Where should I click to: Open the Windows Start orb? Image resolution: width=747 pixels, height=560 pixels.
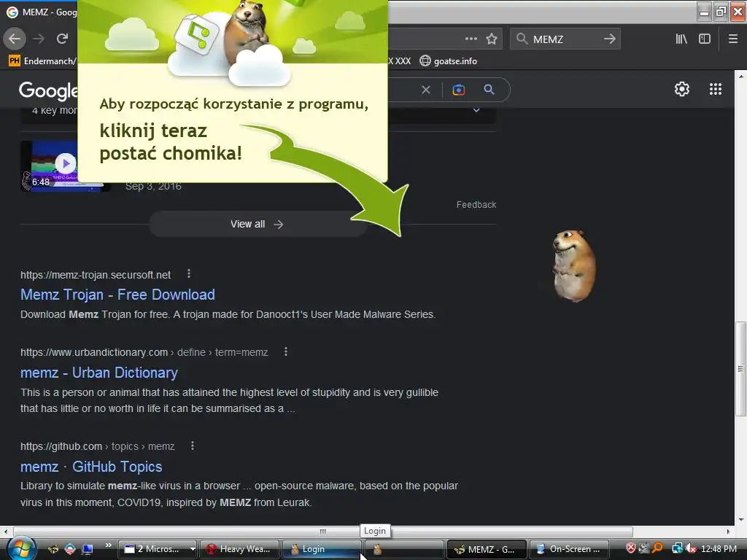(21, 548)
